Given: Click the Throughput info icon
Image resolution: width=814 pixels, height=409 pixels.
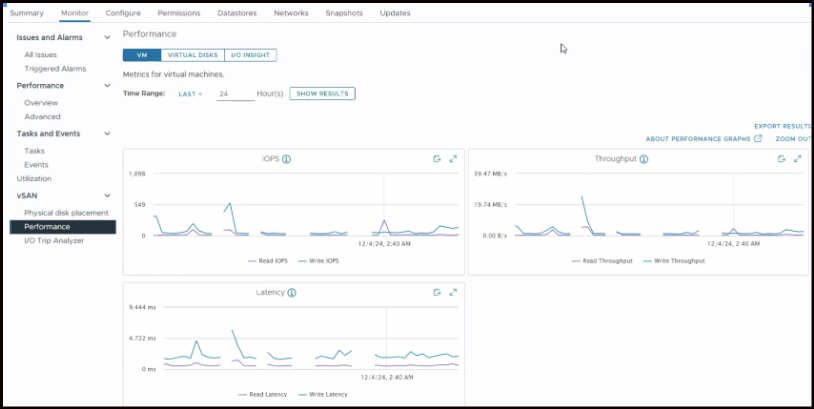Looking at the screenshot, I should click(643, 159).
